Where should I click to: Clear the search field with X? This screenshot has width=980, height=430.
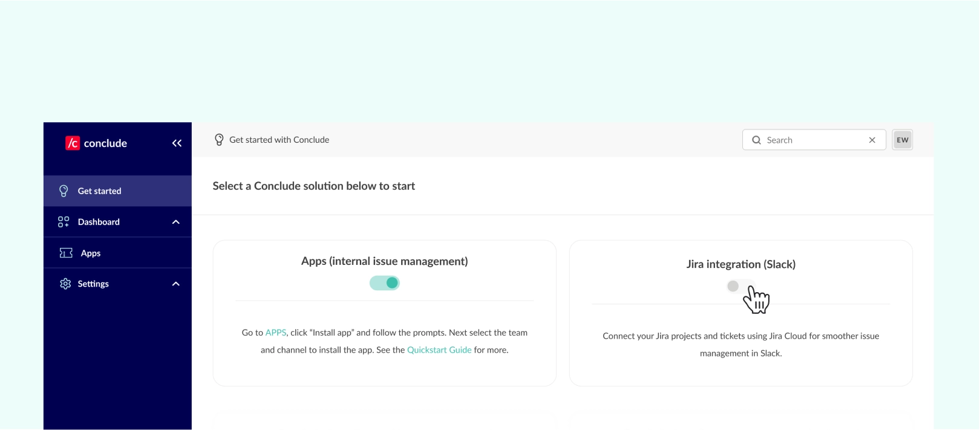872,140
